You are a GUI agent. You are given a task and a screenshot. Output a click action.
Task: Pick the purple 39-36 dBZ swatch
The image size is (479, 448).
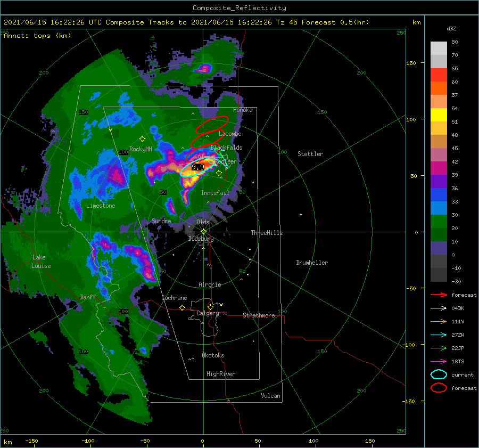[439, 182]
